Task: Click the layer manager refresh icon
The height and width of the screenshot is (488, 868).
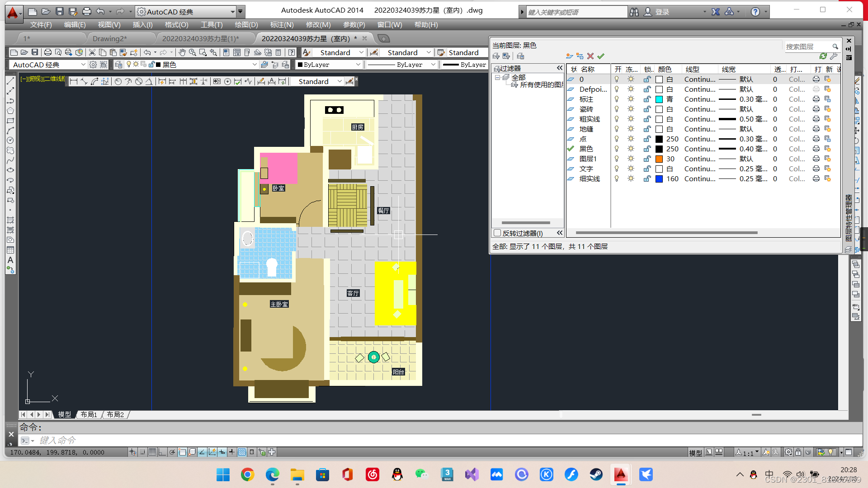Action: 823,56
